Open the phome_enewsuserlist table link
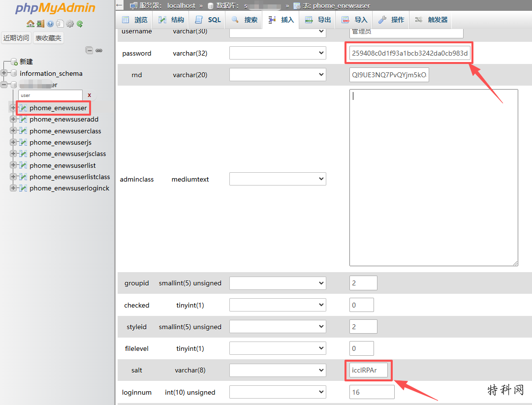Viewport: 532px width, 405px height. tap(63, 165)
